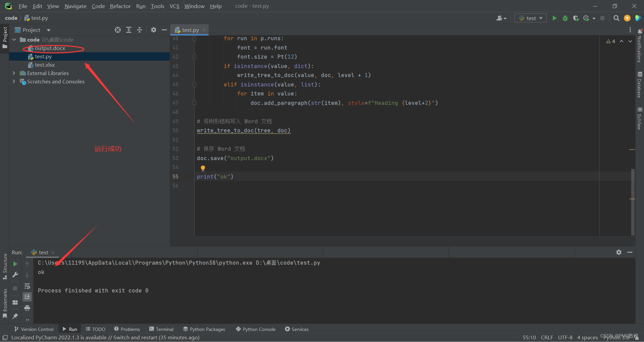Open the Python Console tool window
The height and width of the screenshot is (342, 644).
[x=256, y=329]
